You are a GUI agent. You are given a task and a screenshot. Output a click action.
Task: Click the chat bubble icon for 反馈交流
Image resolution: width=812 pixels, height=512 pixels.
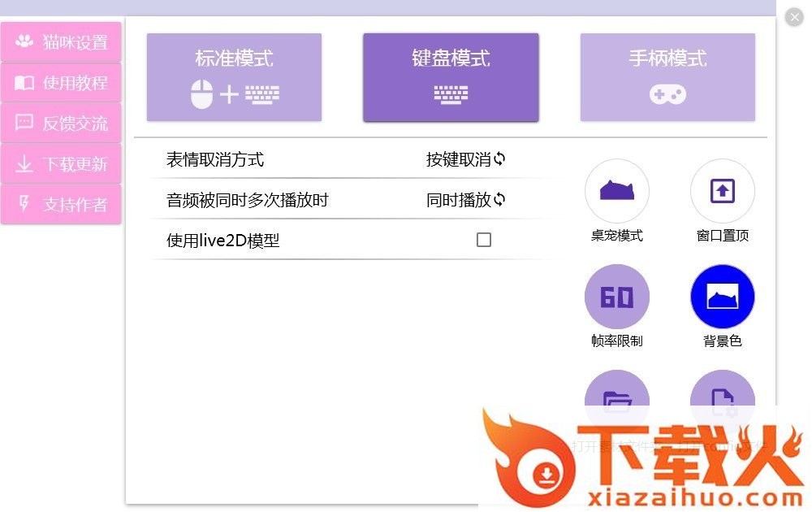tap(24, 123)
